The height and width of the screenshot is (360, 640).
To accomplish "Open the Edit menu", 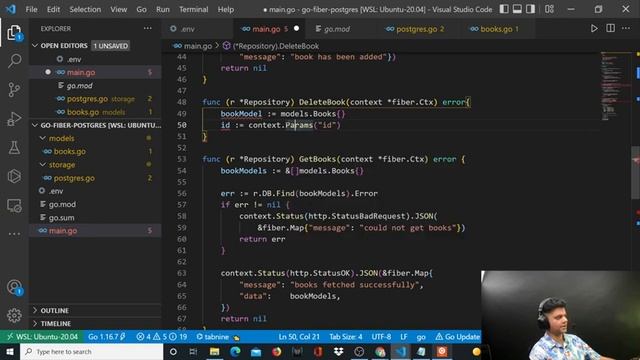I will (x=53, y=9).
